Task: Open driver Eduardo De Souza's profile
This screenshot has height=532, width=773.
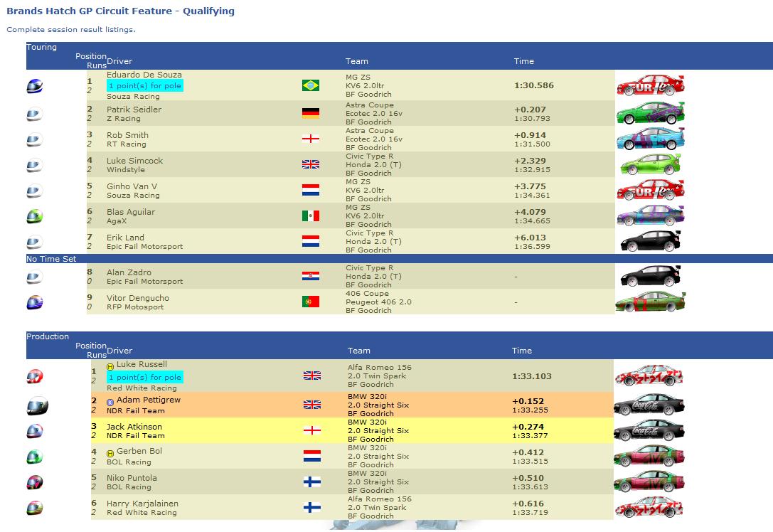Action: click(x=144, y=75)
